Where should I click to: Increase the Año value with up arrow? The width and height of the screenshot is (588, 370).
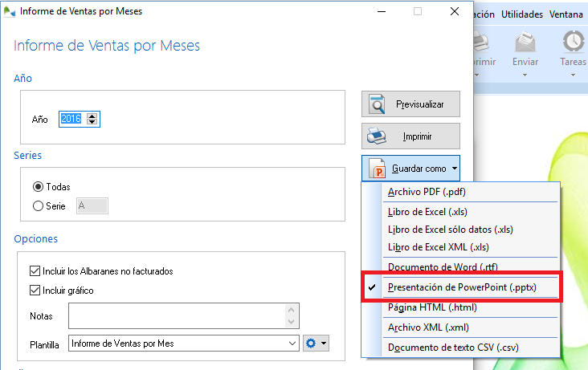(92, 116)
